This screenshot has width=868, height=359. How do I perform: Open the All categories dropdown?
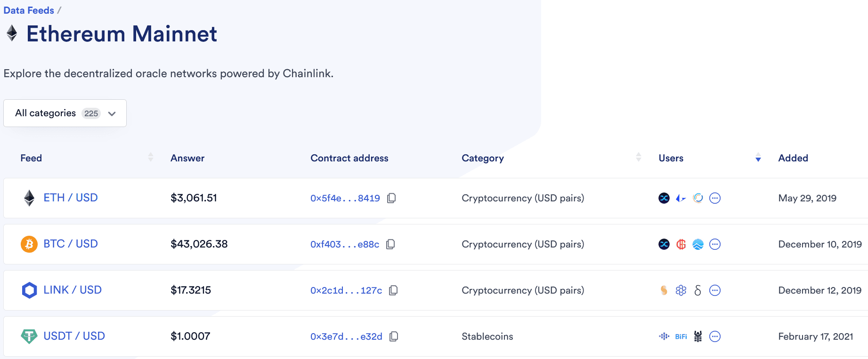65,113
